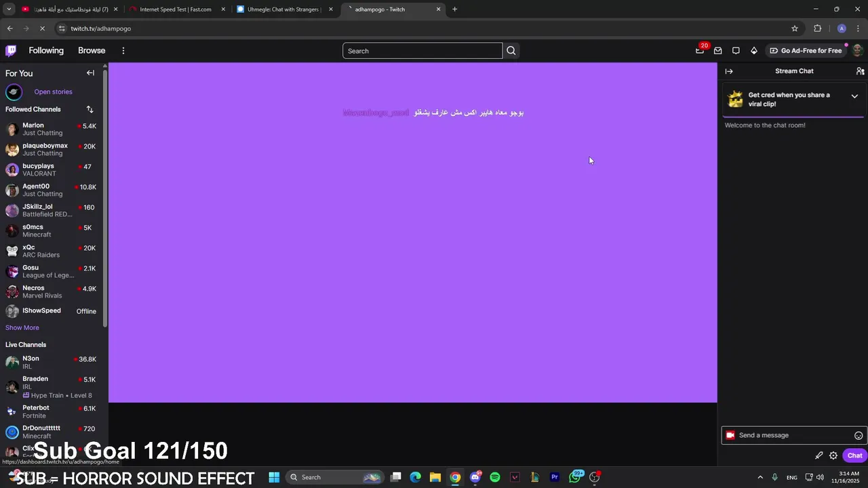868x488 pixels.
Task: Open the Gosu League of Legends channel
Action: (52, 271)
